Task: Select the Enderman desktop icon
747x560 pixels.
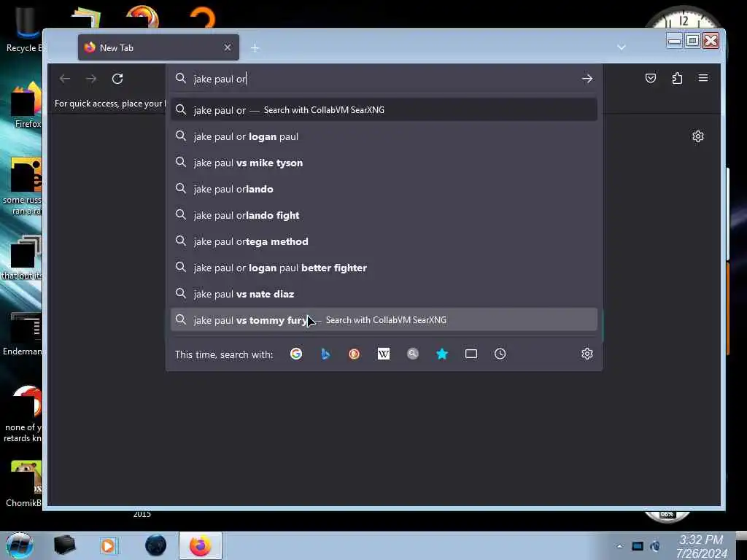Action: click(22, 333)
